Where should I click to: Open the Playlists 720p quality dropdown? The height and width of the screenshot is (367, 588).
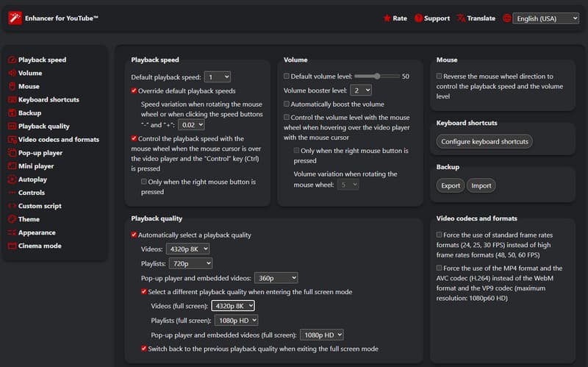tap(191, 264)
